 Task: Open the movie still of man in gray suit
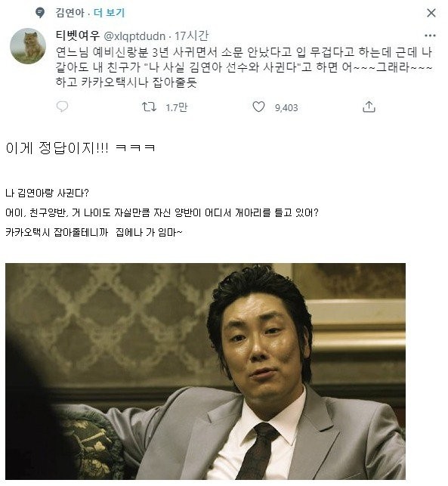click(205, 371)
